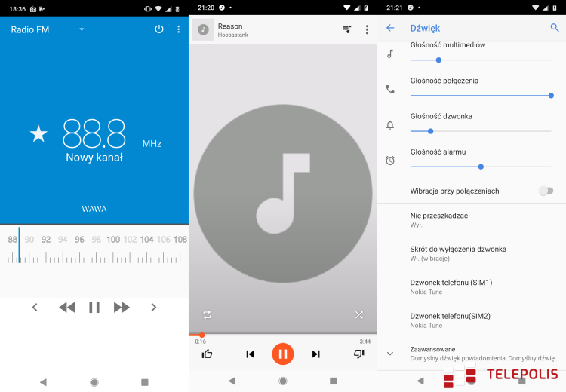
Task: Adjust Głośność dzwonka slider
Action: (x=481, y=131)
